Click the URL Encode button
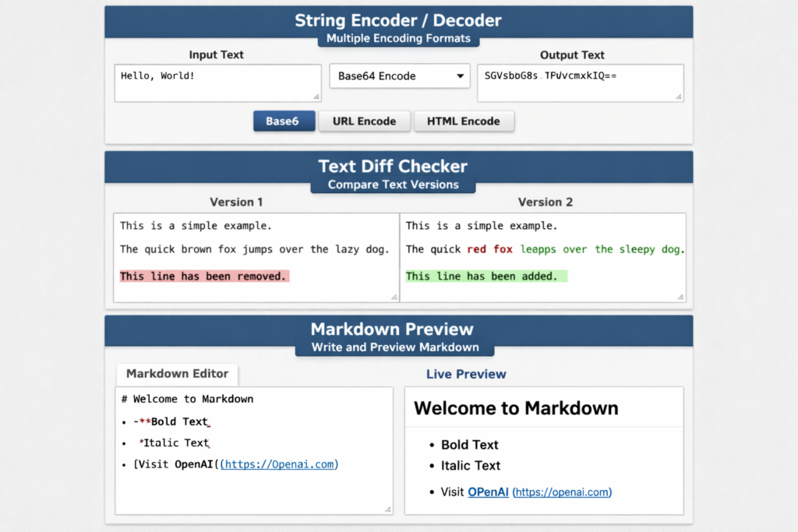798x532 pixels. [364, 122]
